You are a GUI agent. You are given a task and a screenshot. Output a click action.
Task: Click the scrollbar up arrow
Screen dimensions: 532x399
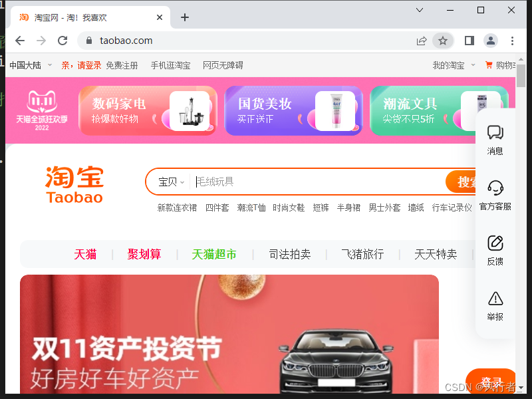[x=521, y=59]
